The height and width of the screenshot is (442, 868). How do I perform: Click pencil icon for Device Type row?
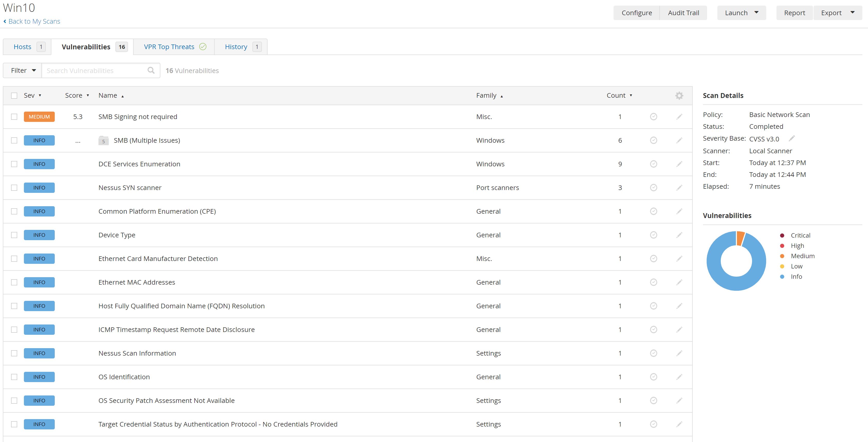(679, 235)
